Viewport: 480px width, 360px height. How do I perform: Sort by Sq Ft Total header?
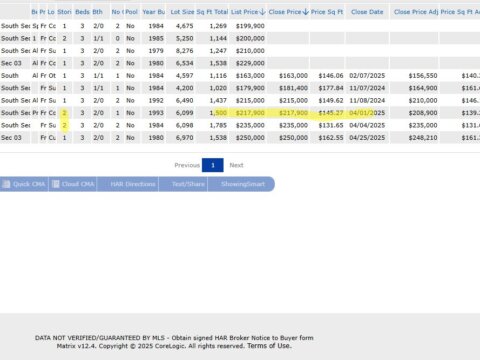pos(212,12)
